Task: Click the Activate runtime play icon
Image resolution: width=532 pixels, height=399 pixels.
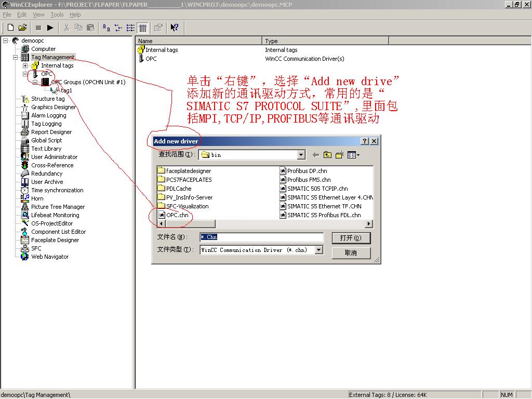Action: [x=50, y=28]
